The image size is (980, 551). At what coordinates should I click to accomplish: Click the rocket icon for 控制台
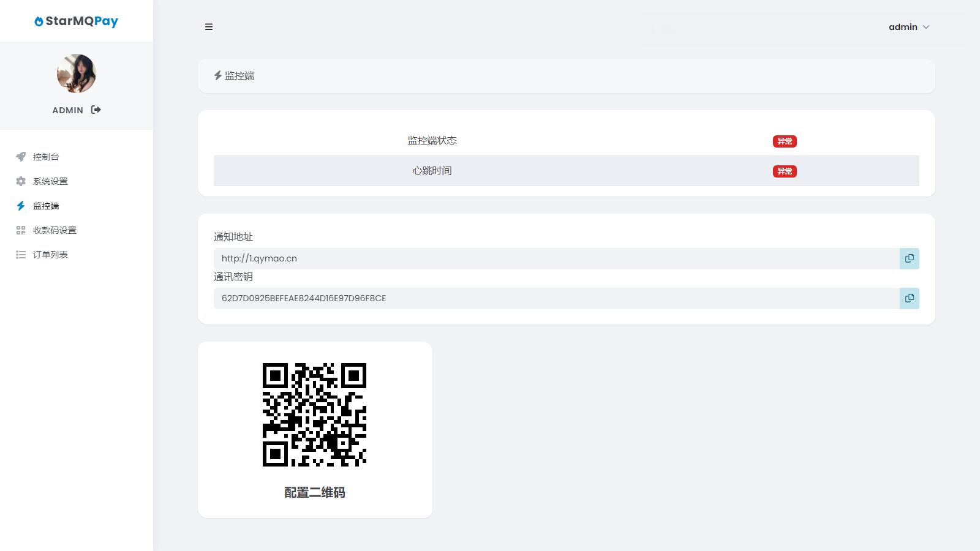(21, 157)
